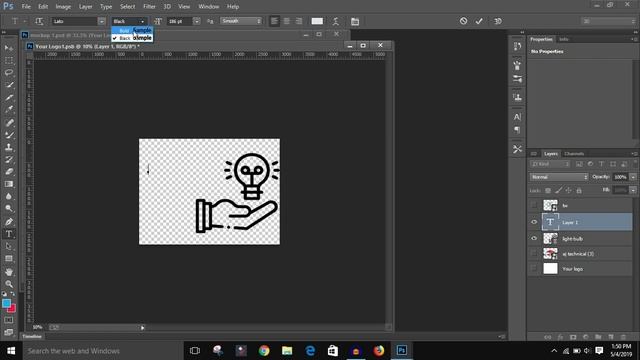The width and height of the screenshot is (640, 360).
Task: Switch to the Channels tab
Action: tap(574, 154)
